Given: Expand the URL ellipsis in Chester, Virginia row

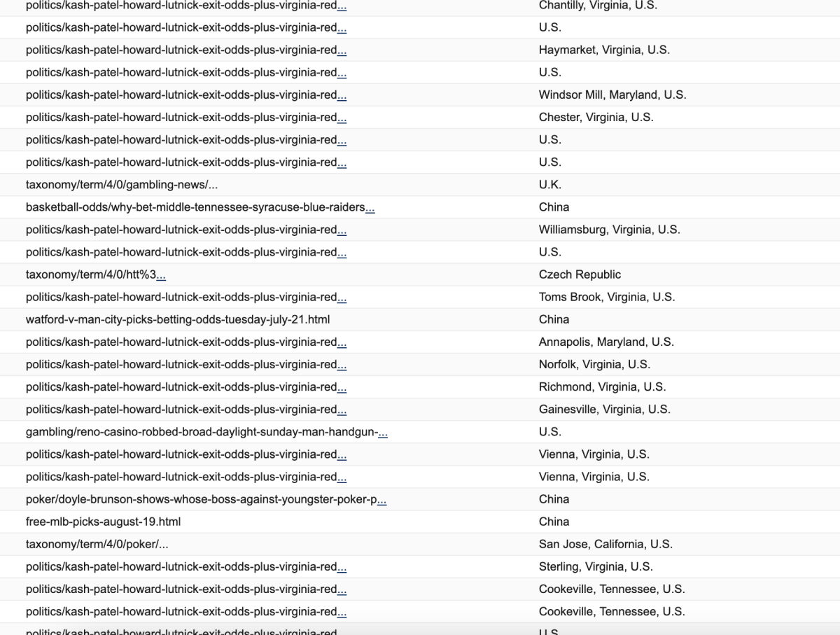Looking at the screenshot, I should pyautogui.click(x=342, y=118).
